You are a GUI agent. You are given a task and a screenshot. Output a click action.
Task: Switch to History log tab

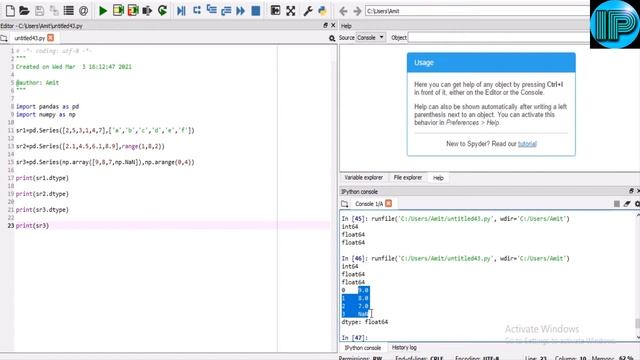click(x=404, y=348)
